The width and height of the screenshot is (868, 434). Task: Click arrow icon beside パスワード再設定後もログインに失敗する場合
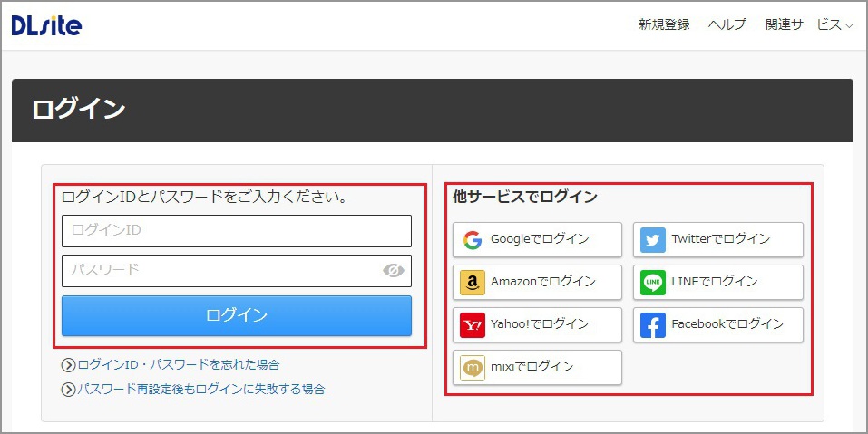tap(68, 390)
